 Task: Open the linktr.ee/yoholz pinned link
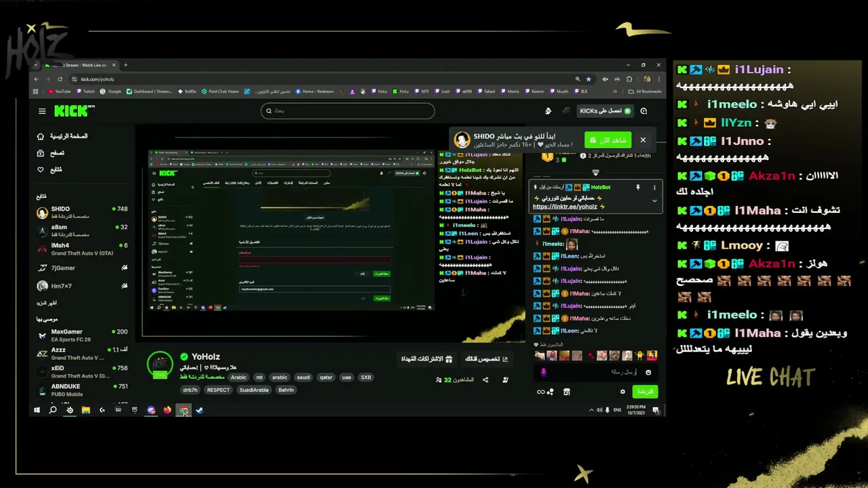coord(565,207)
